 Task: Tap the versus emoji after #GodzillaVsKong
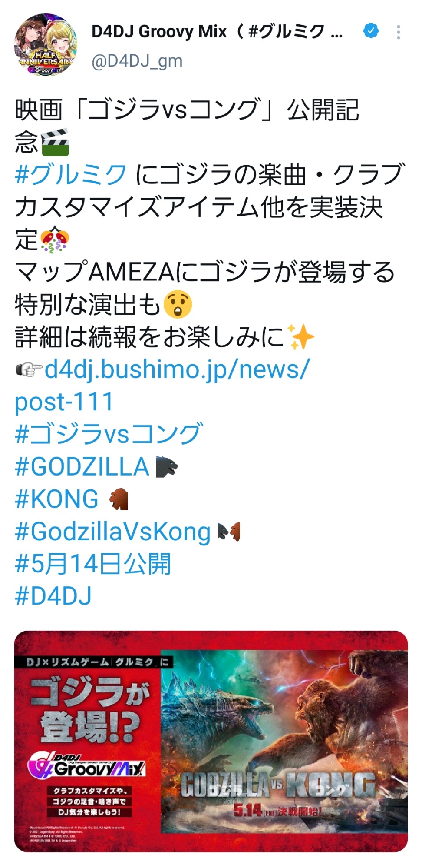coord(229,532)
